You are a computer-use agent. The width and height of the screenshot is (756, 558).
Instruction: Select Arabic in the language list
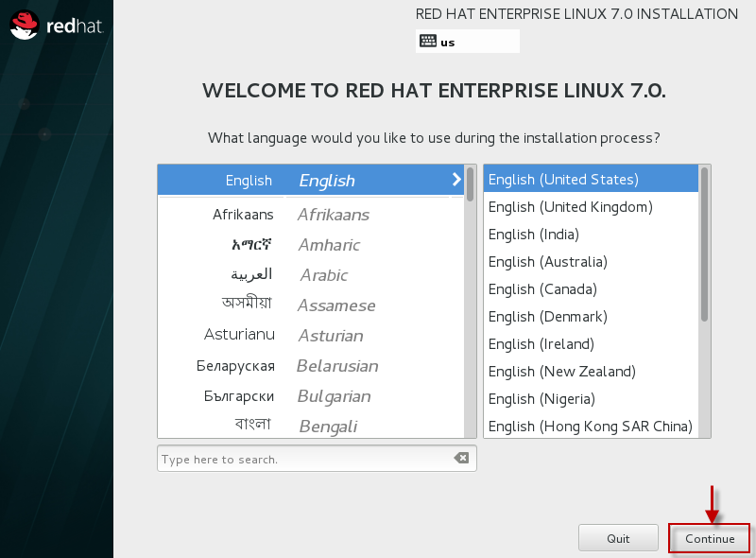coord(311,275)
